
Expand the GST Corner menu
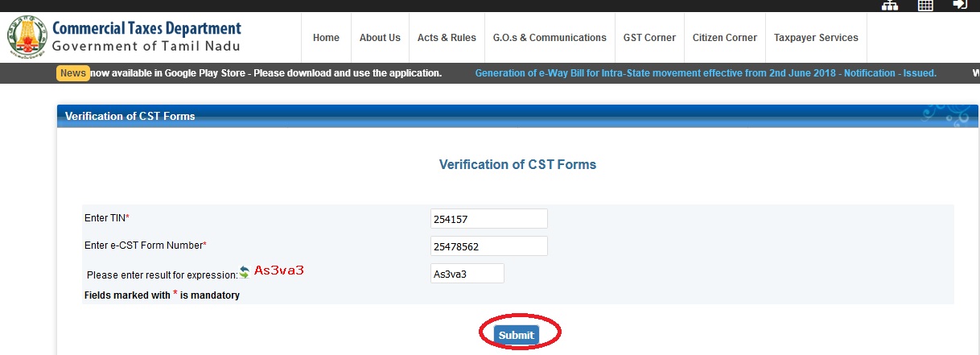(x=649, y=38)
